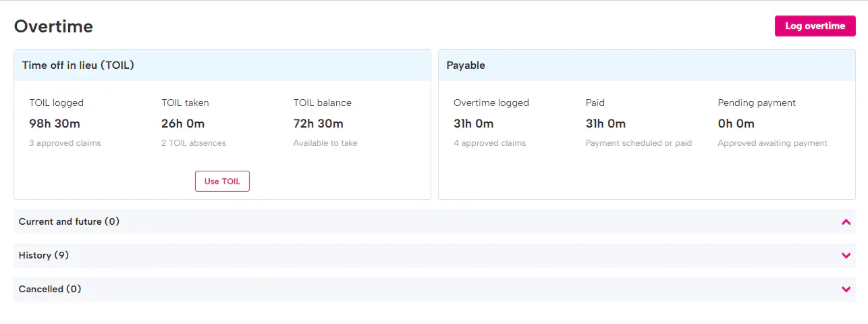868x324 pixels.
Task: Click the Payable card header
Action: [x=466, y=65]
